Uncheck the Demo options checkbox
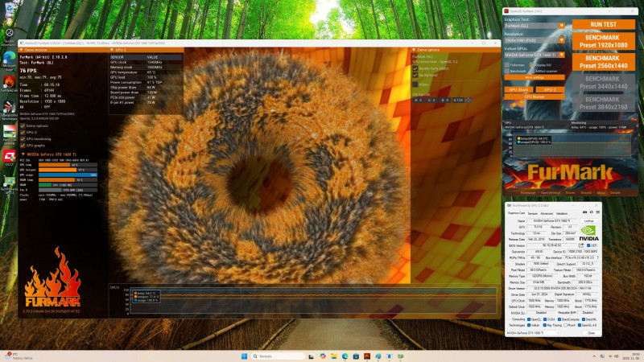 [x=23, y=126]
